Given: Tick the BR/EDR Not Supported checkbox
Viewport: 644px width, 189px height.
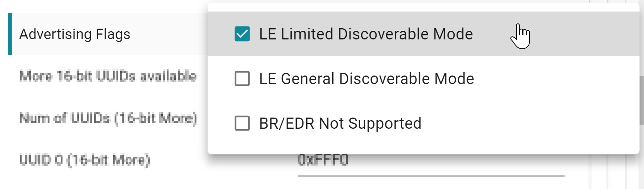Looking at the screenshot, I should (242, 123).
